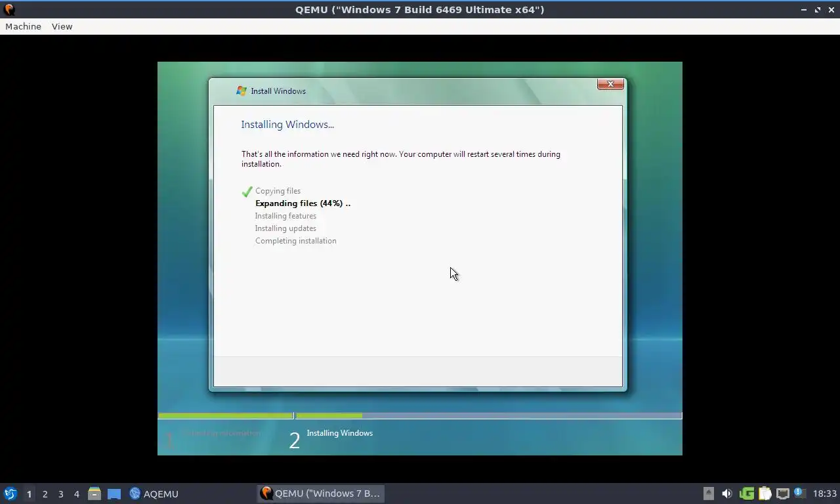840x504 pixels.
Task: Open the View menu
Action: coord(62,26)
